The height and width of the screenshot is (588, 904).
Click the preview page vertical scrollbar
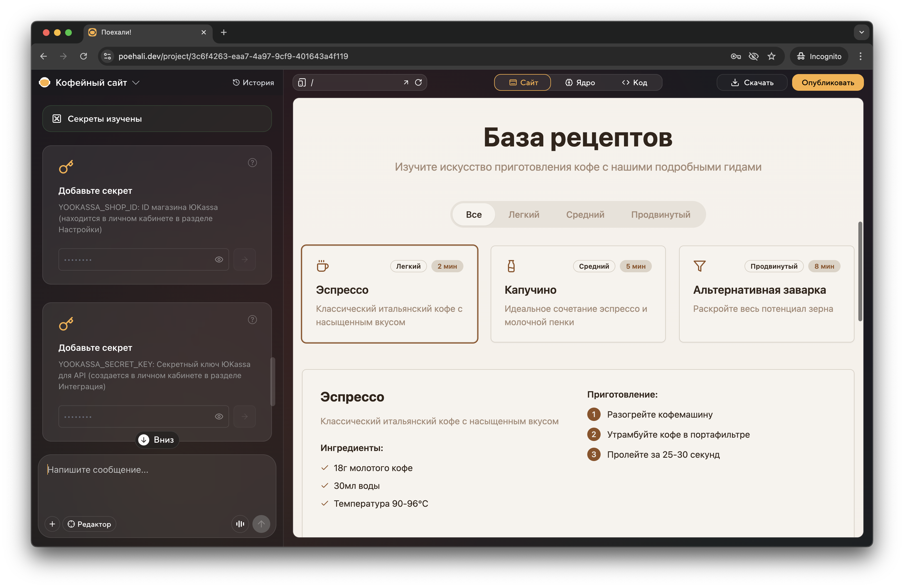point(860,271)
